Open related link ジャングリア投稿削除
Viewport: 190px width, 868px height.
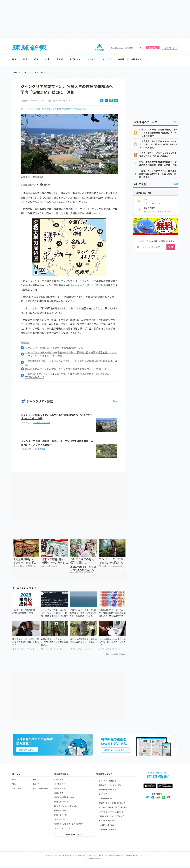(x=54, y=348)
